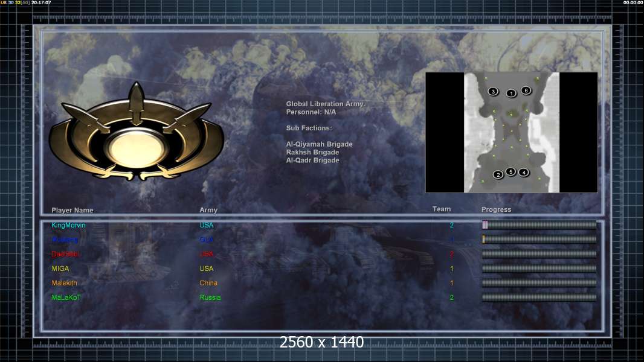Click start position marker 3 on the minimap
Screen dimensions: 644x362
pyautogui.click(x=493, y=92)
